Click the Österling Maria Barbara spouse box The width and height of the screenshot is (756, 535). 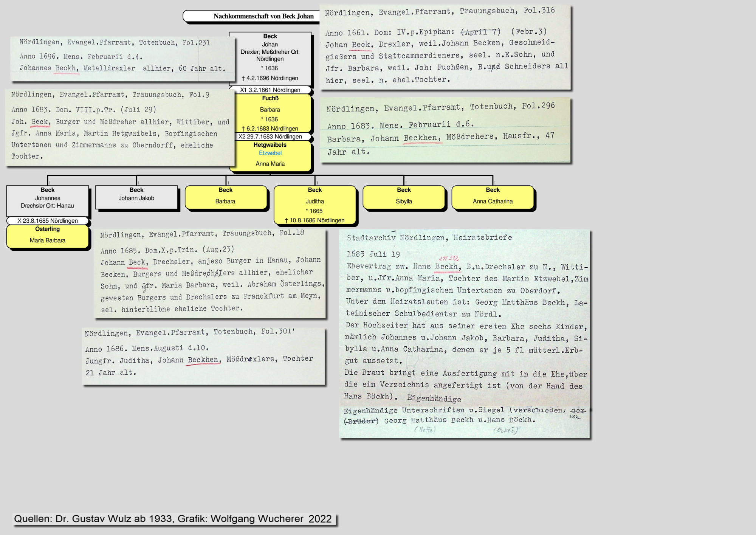(x=48, y=236)
